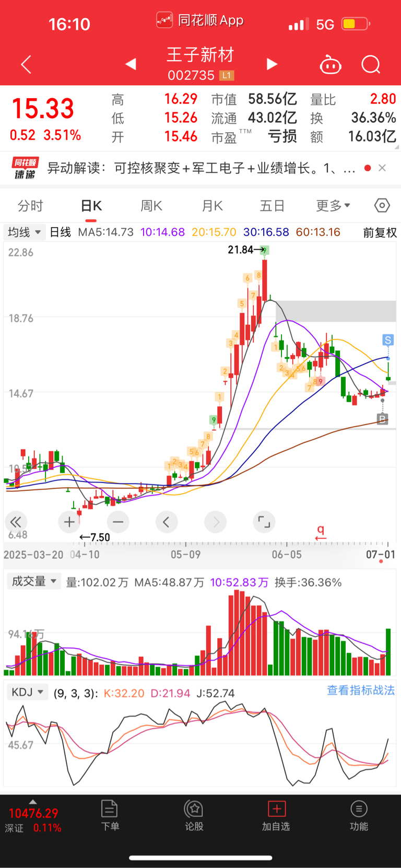Open the robot assistant icon
The image size is (401, 868).
pos(331,65)
